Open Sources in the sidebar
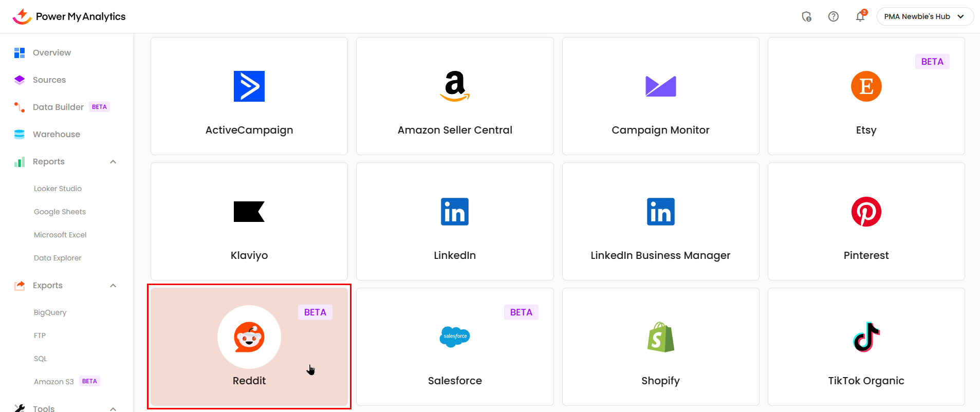This screenshot has width=980, height=412. (49, 80)
